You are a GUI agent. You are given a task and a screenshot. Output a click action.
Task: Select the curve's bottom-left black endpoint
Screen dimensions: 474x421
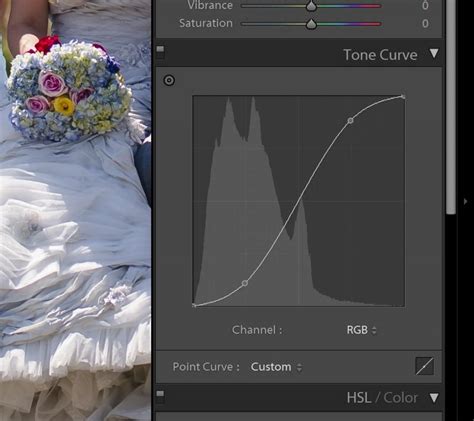click(194, 305)
